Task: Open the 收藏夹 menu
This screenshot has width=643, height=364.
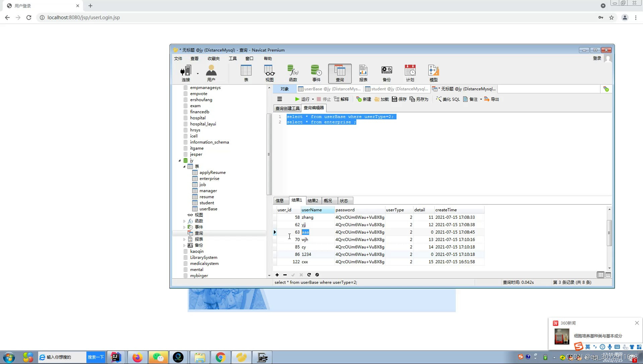Action: (x=214, y=59)
